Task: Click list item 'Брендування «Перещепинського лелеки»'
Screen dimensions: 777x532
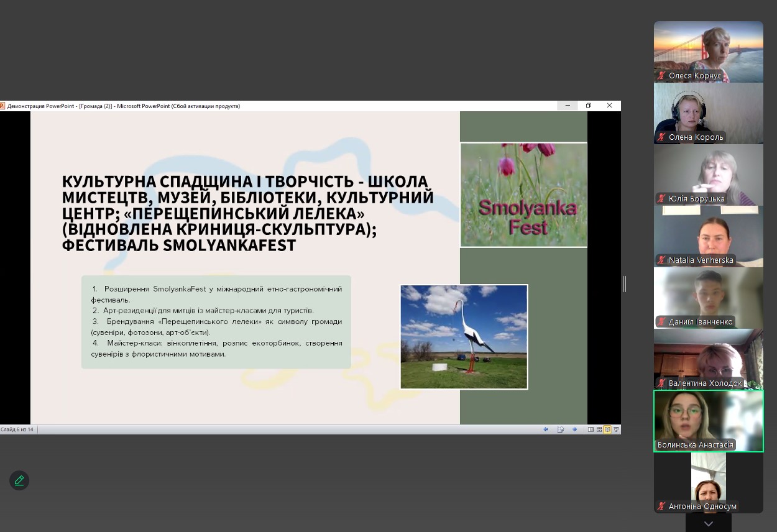Action: [216, 326]
